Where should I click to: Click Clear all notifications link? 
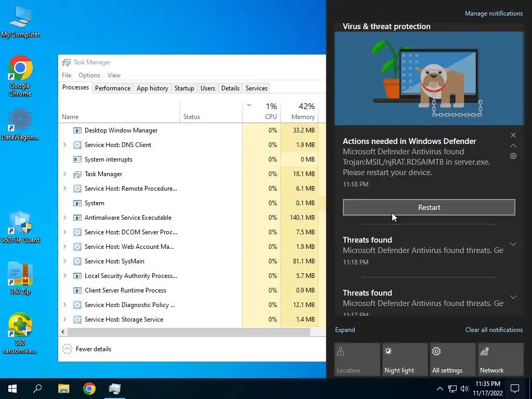(x=494, y=330)
